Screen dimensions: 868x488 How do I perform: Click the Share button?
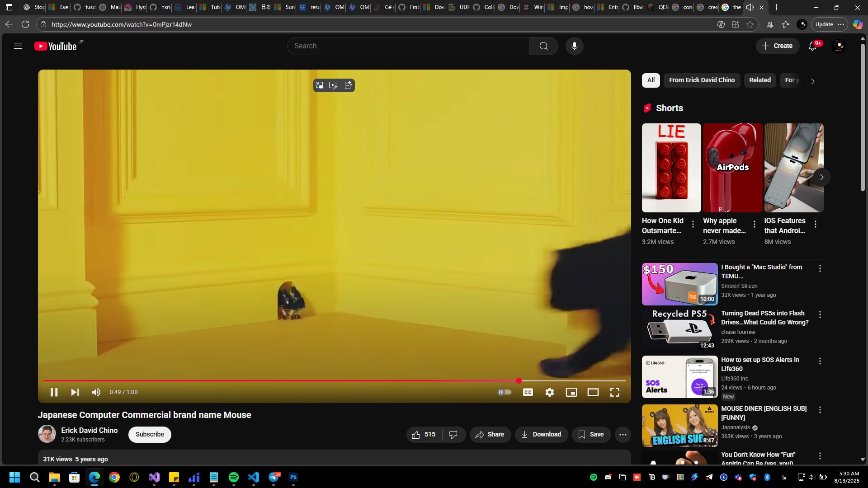[490, 435]
